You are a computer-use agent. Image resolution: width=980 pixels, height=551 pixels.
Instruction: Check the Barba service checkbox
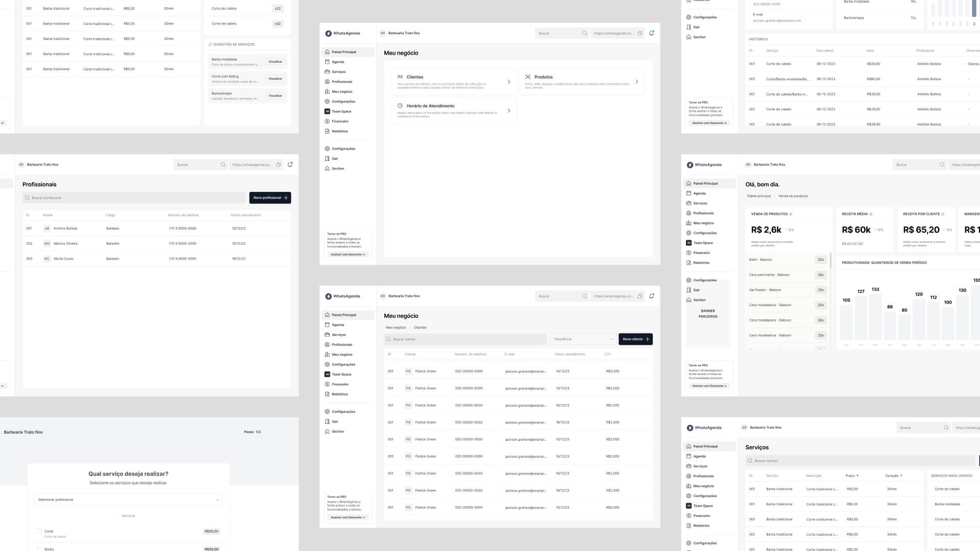tap(39, 549)
